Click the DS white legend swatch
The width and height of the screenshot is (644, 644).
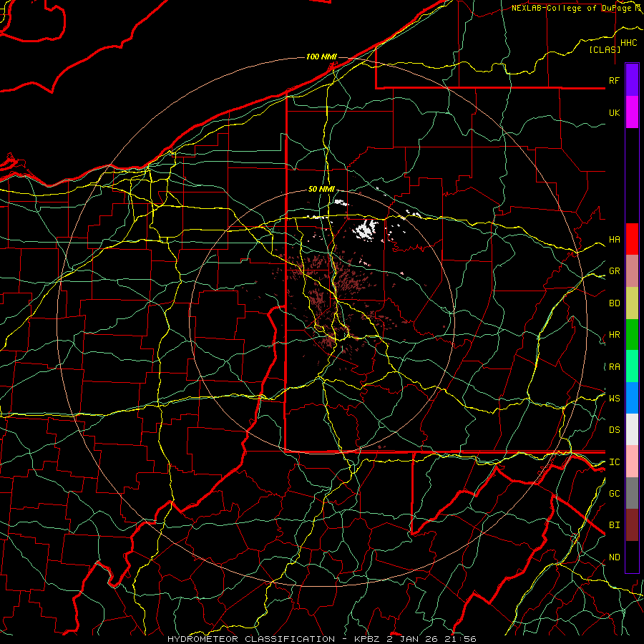pos(632,429)
